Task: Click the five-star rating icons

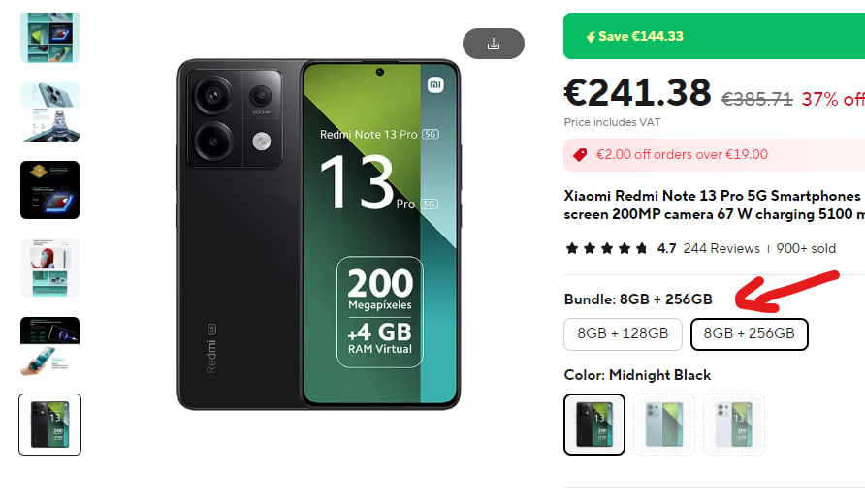Action: click(606, 249)
